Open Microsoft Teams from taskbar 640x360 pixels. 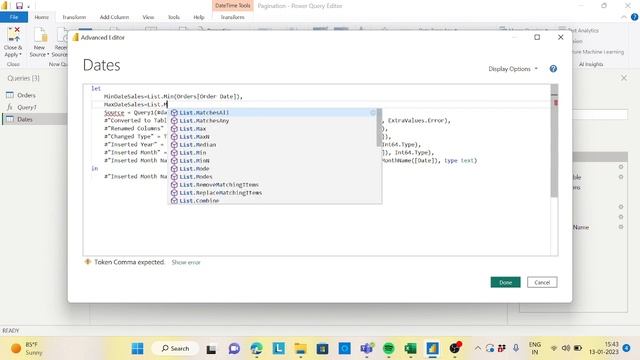367,349
